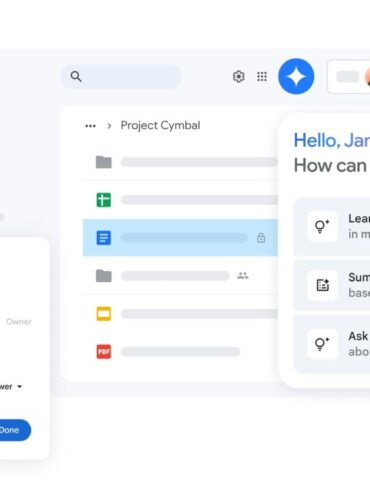
Task: Open the Google apps grid
Action: [x=262, y=76]
